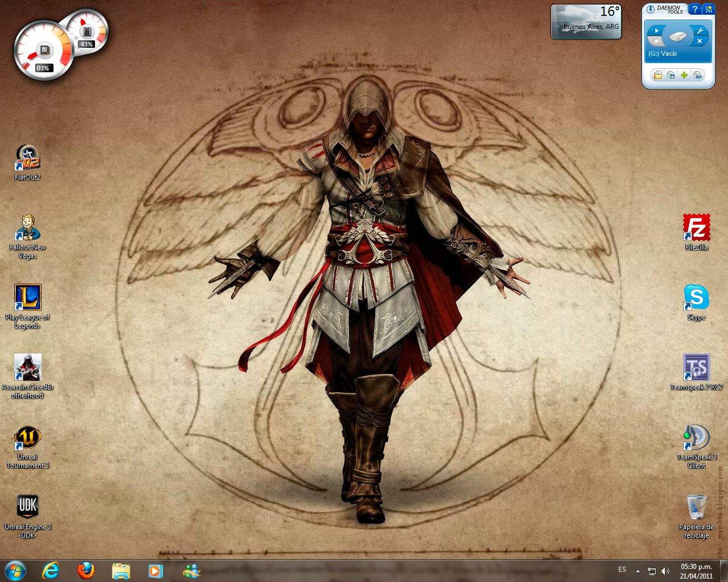Image resolution: width=728 pixels, height=582 pixels.
Task: Open the Teamspeak 2 RC2 shortcut
Action: 696,372
